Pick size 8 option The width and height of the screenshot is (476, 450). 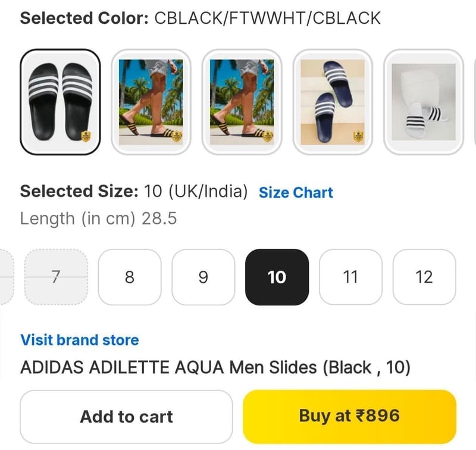130,277
